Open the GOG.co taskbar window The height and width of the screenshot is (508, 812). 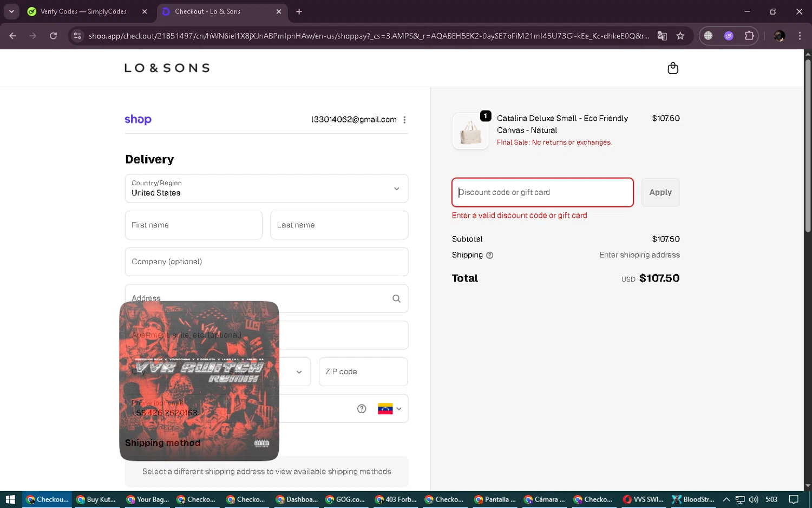click(346, 499)
